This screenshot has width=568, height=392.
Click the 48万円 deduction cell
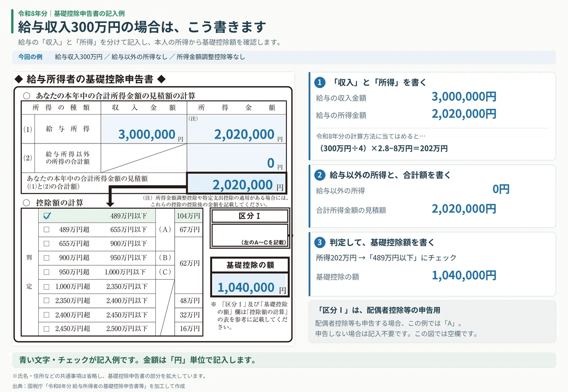(188, 301)
